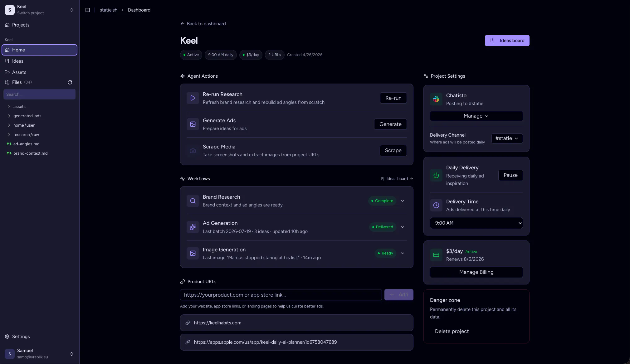Click the Back to dashboard arrow

(x=183, y=24)
